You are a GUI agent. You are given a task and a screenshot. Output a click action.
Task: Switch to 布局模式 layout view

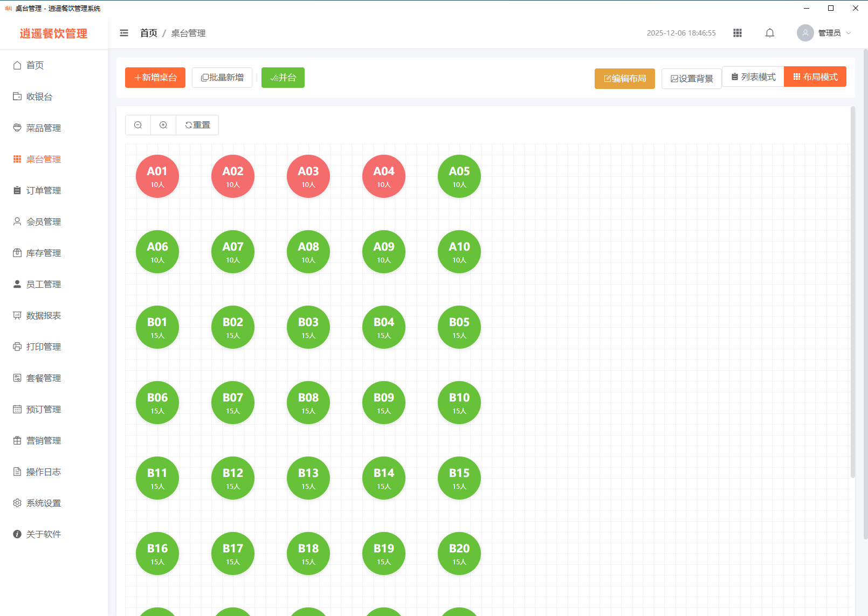pos(815,77)
